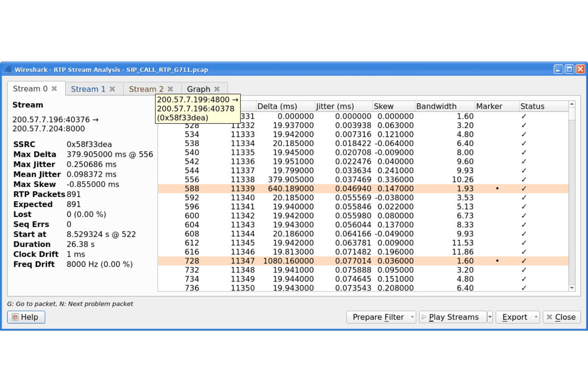Click the packet table scrollbar's down arrow

point(572,288)
